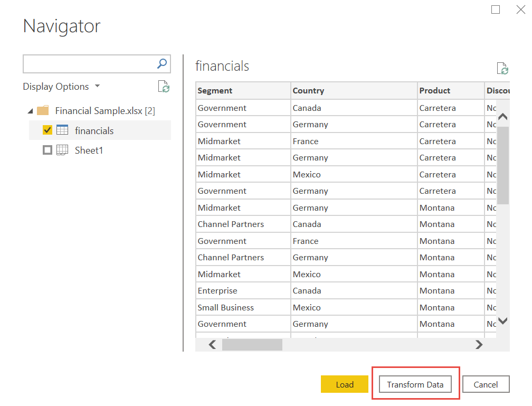Click the Sheet1 worksheet icon

pos(62,150)
